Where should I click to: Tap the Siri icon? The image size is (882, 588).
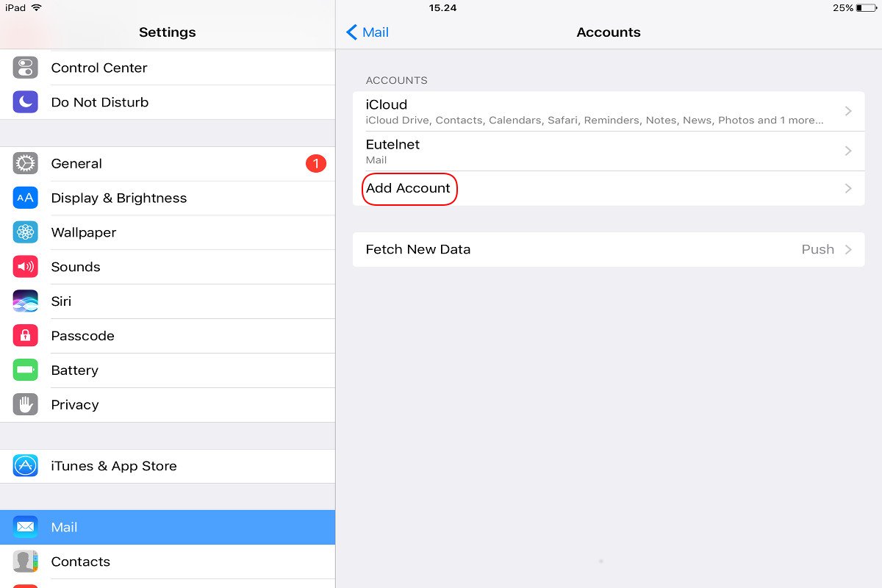[26, 301]
